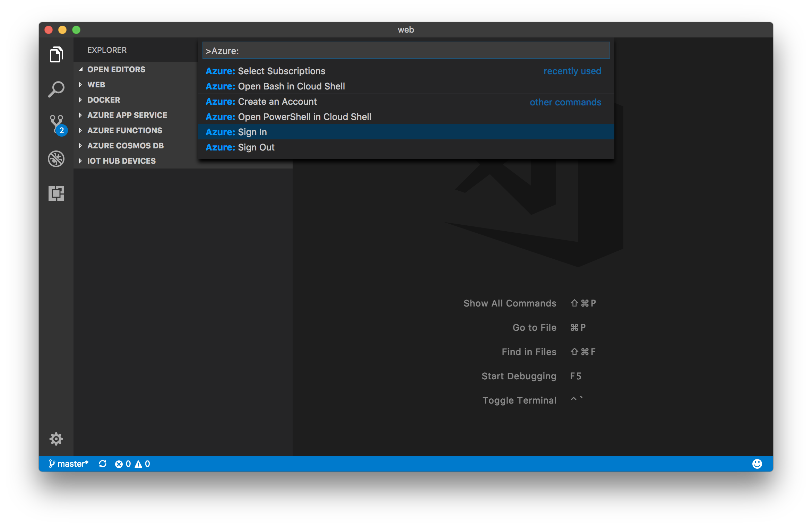Click the feedback smiley icon

click(x=757, y=464)
